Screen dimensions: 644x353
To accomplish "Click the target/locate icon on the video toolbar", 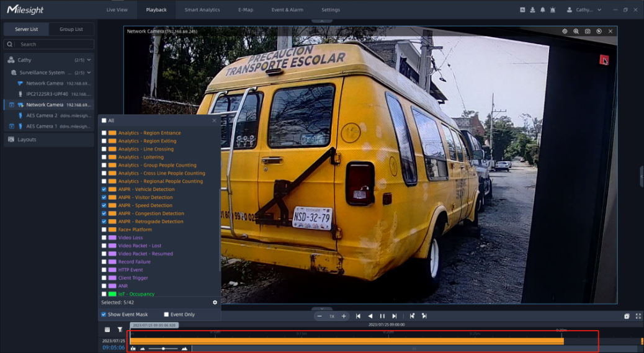I will click(x=565, y=31).
